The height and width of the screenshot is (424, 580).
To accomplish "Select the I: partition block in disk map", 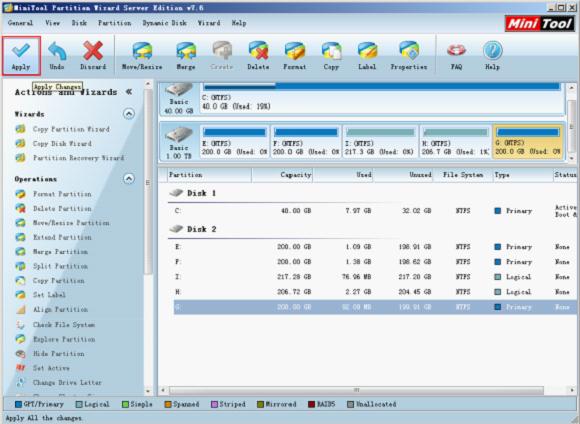I will point(380,142).
